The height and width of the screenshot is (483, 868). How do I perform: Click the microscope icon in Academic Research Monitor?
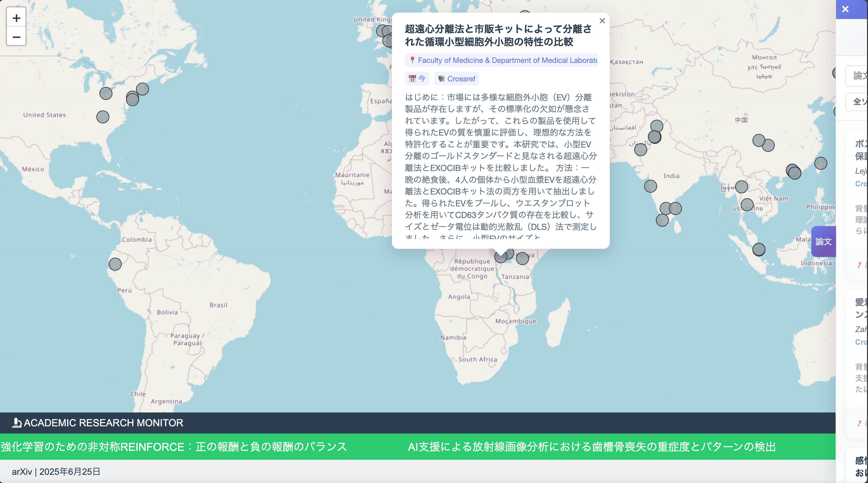point(17,423)
